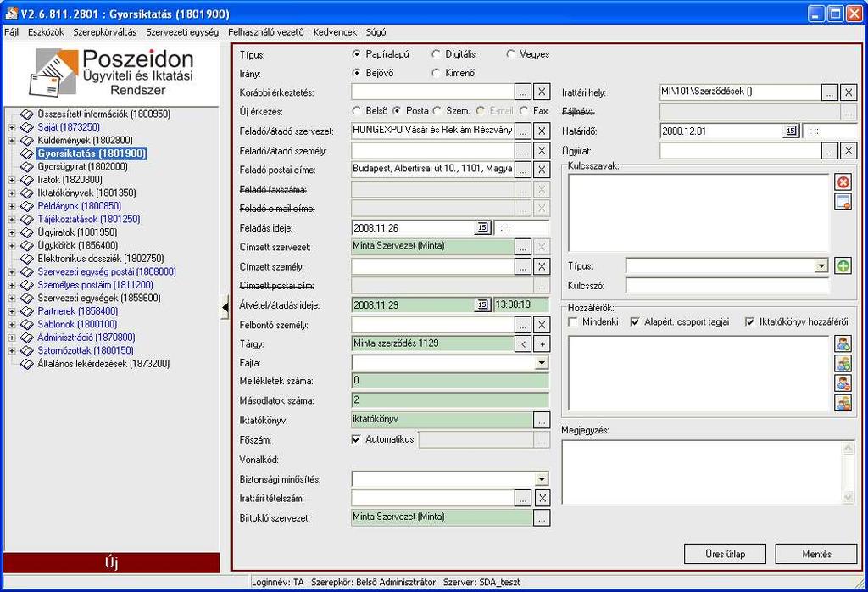Screen dimensions: 868x592
Task: Open the Fajta dropdown
Action: 542,363
